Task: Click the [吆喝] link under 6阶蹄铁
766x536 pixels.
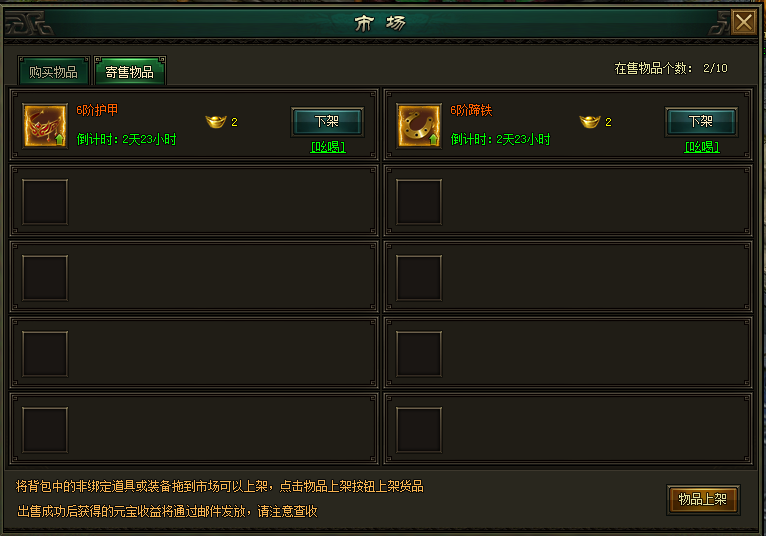Action: [x=702, y=147]
